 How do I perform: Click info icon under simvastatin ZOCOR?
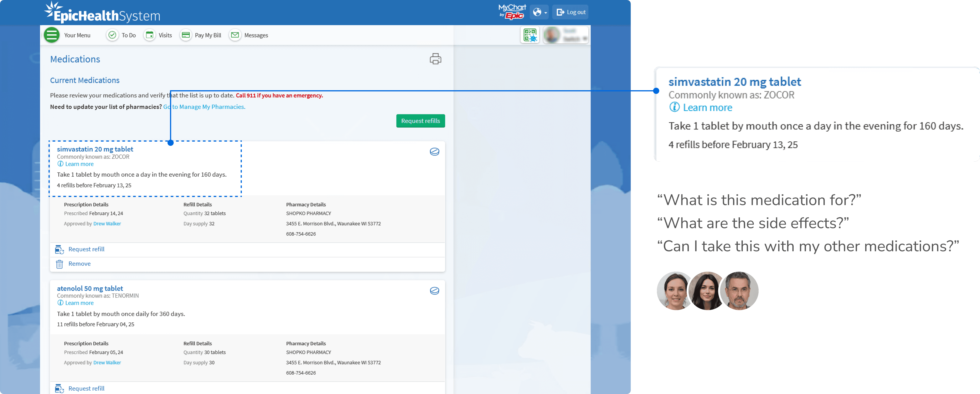coord(60,164)
